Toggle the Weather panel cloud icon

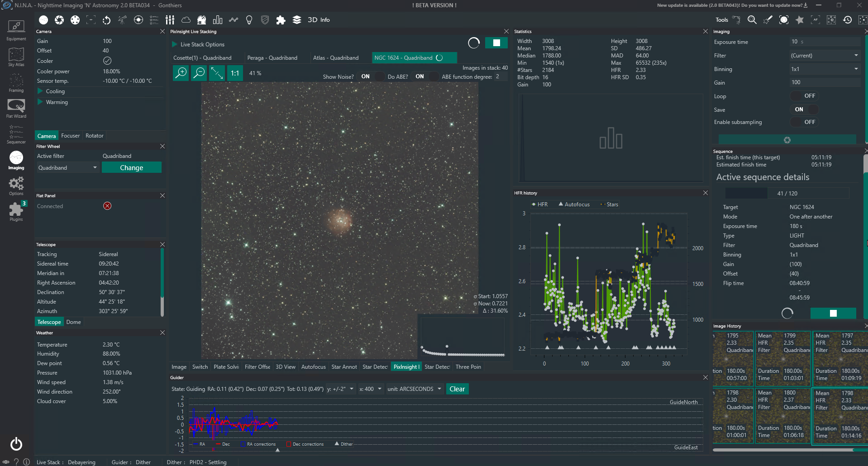[186, 20]
